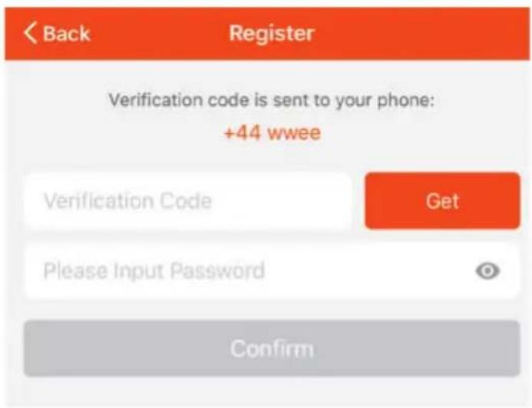Tap the back chevron arrow icon
Viewport: 532px width, 408px height.
coord(30,33)
